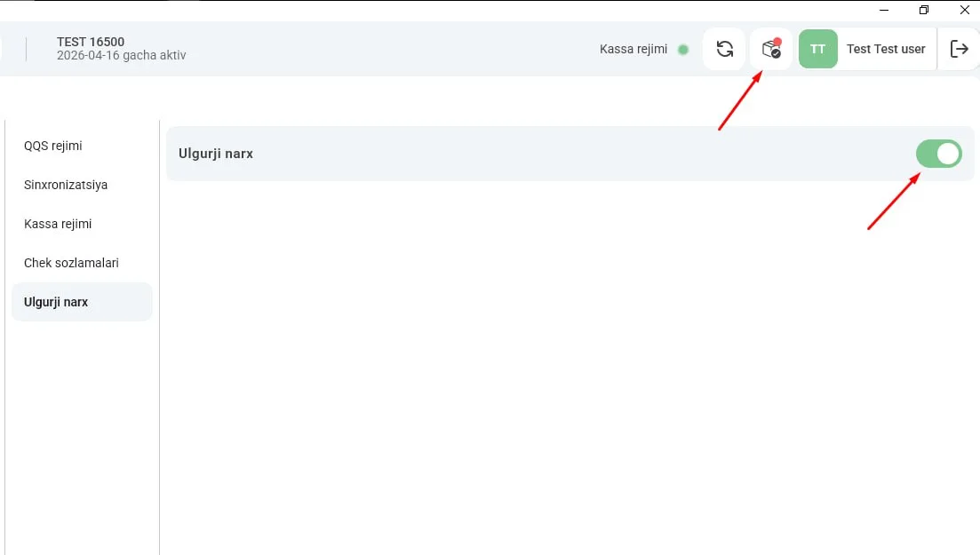Minimize the application window

[x=884, y=10]
